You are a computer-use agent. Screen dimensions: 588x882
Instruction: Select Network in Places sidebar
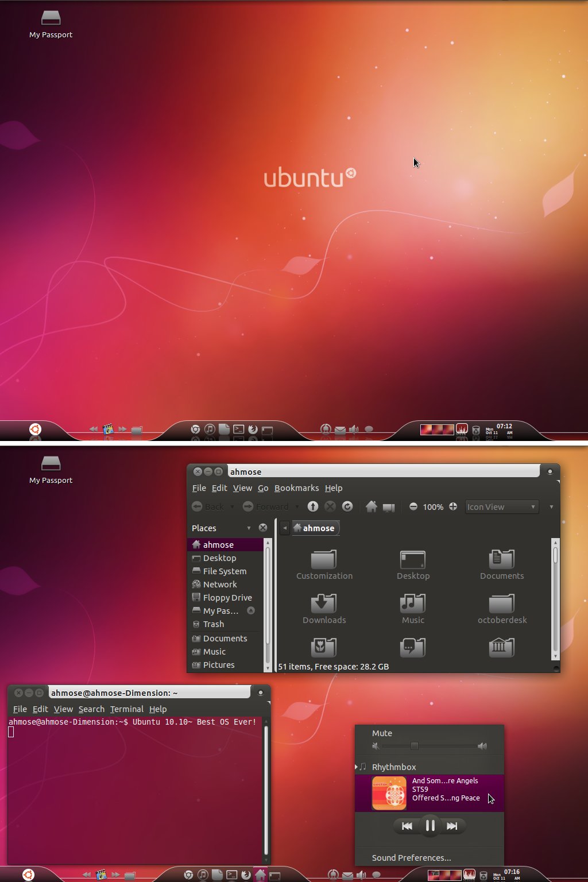pyautogui.click(x=225, y=585)
